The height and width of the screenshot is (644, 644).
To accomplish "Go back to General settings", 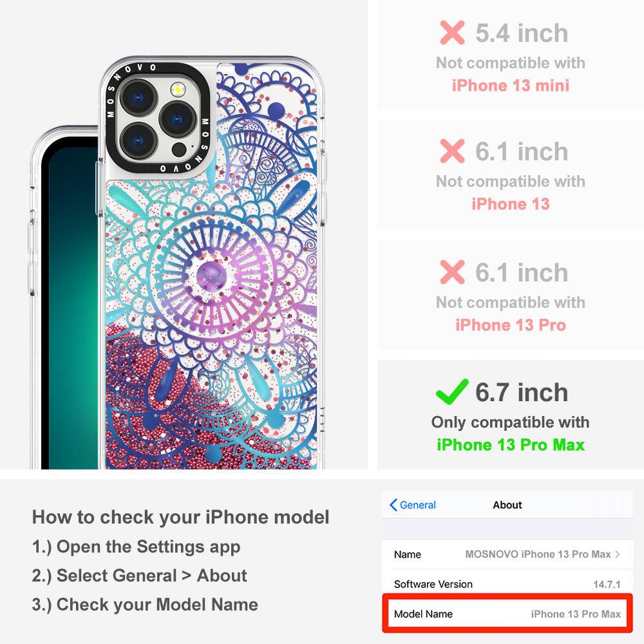I will (x=413, y=505).
